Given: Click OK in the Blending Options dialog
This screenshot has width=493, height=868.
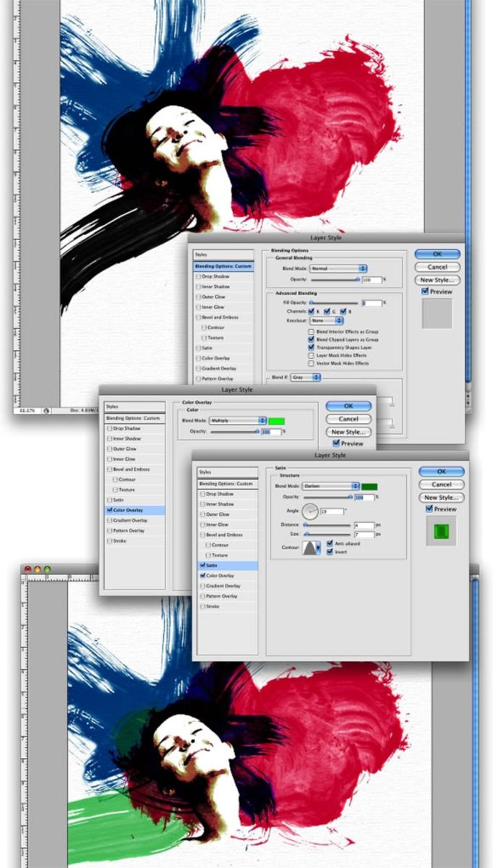Looking at the screenshot, I should click(437, 254).
